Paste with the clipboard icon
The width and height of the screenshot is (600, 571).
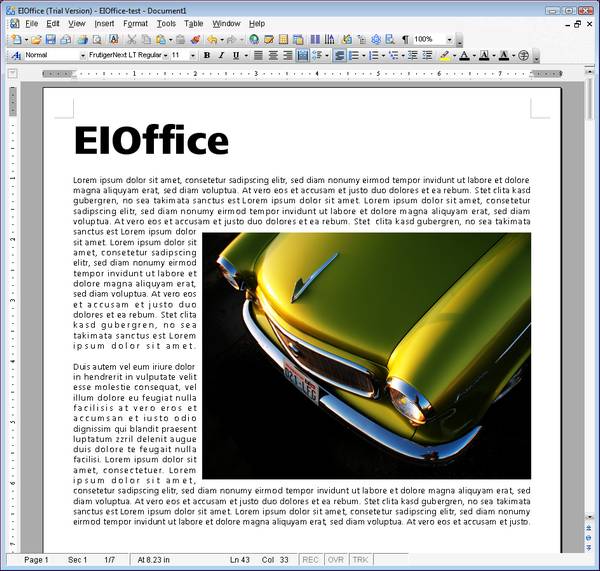(161, 39)
